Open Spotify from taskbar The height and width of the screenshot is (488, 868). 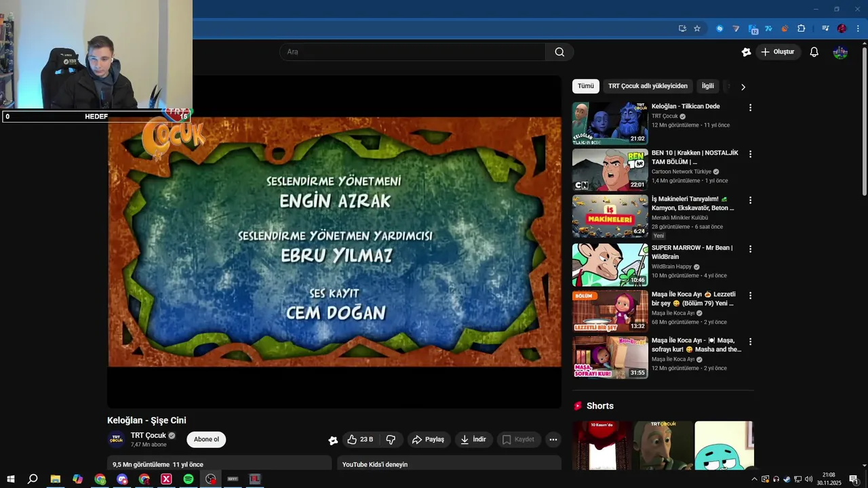tap(189, 479)
